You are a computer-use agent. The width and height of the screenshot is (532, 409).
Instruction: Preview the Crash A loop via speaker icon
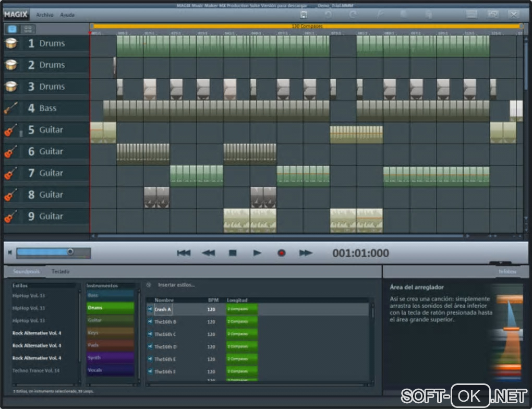(x=150, y=309)
